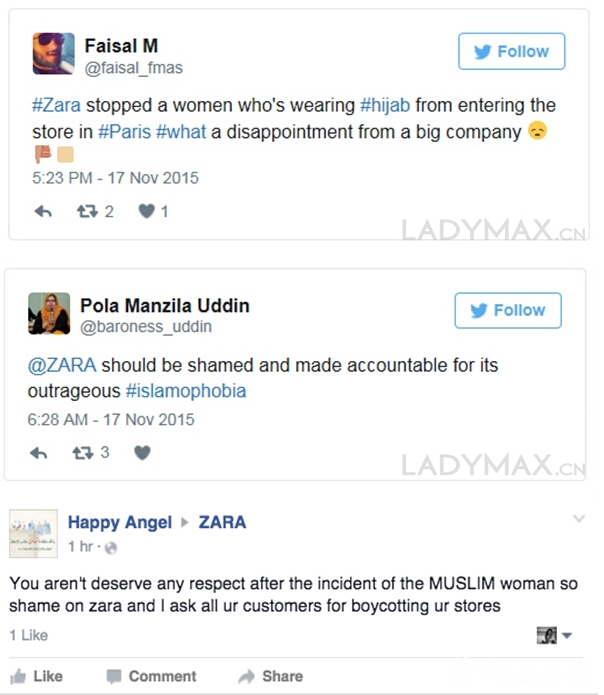Image resolution: width=604 pixels, height=695 pixels.
Task: Expand Facebook post options chevron
Action: click(x=579, y=518)
